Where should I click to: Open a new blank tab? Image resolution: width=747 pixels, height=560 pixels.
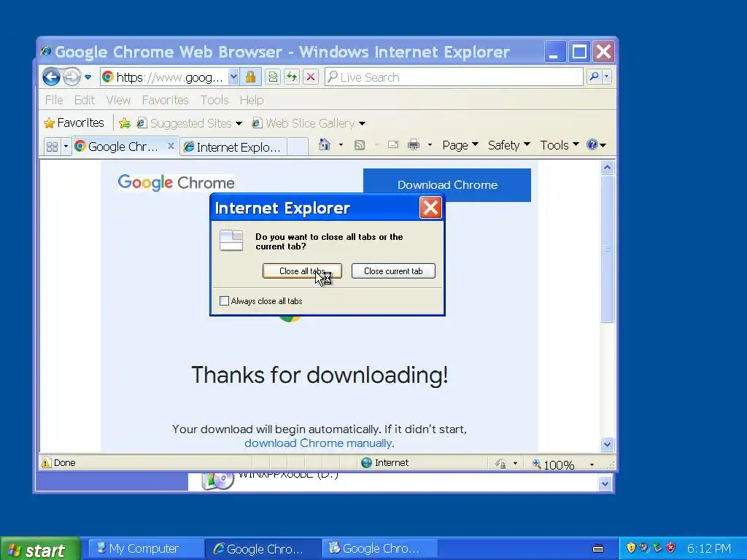(298, 147)
